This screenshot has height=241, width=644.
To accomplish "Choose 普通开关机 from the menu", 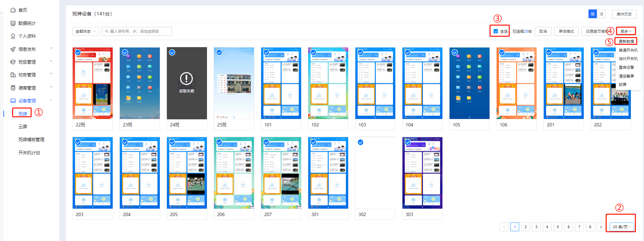I will (x=628, y=50).
